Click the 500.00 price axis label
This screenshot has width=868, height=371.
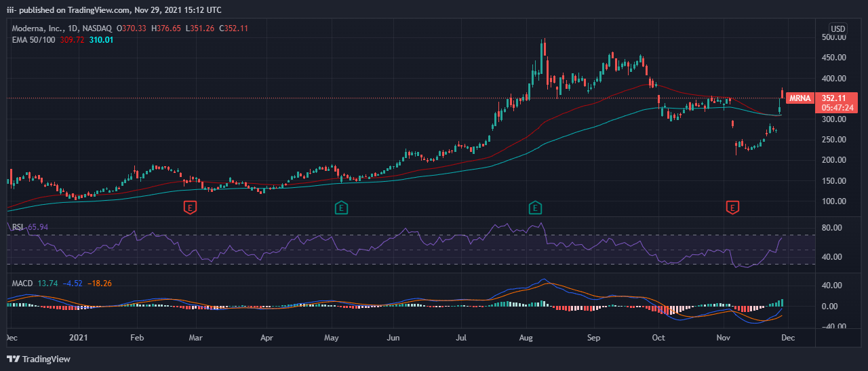click(833, 37)
